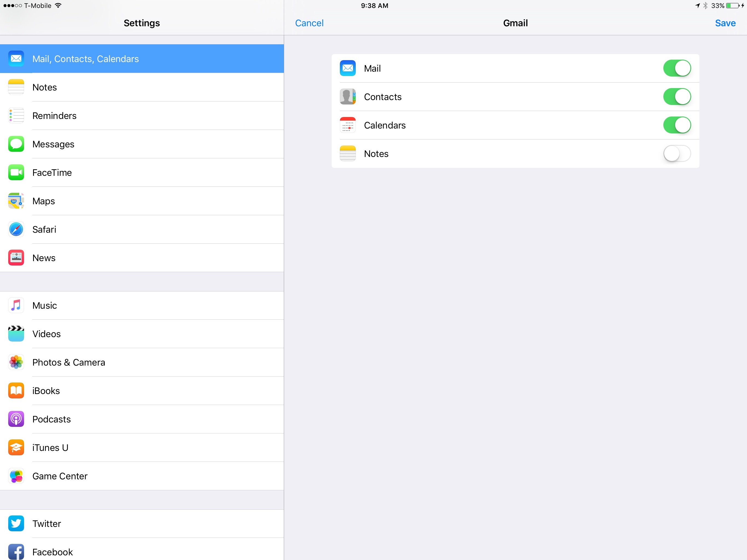This screenshot has width=747, height=560.
Task: Select the Music row label
Action: 45,305
